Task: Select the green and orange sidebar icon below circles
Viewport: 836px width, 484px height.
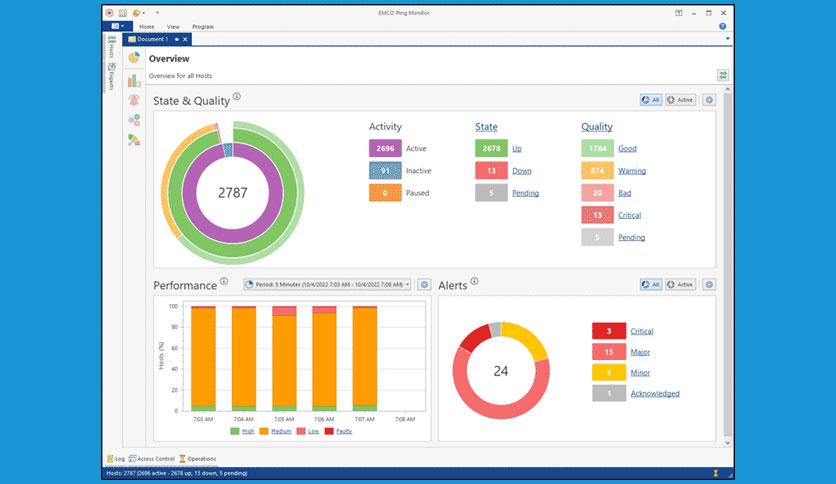Action: pos(134,140)
